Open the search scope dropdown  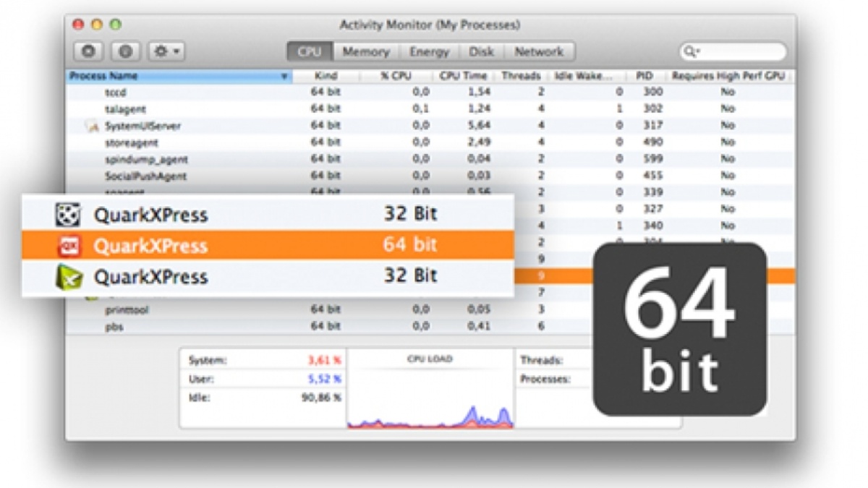pos(697,51)
